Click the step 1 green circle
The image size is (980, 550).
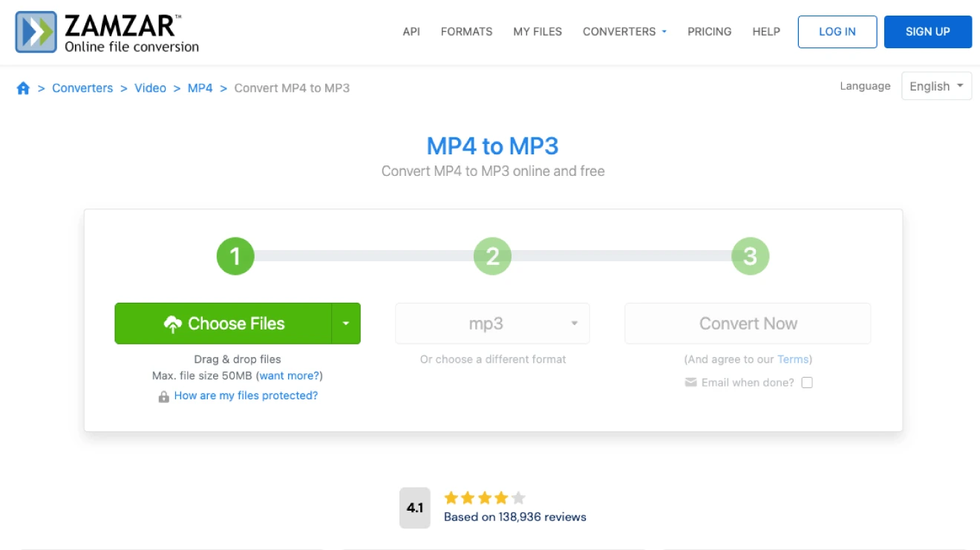pyautogui.click(x=235, y=257)
